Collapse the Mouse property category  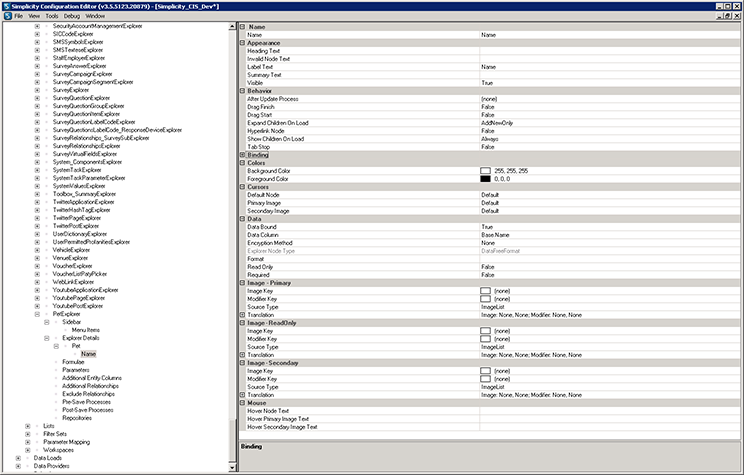[242, 403]
